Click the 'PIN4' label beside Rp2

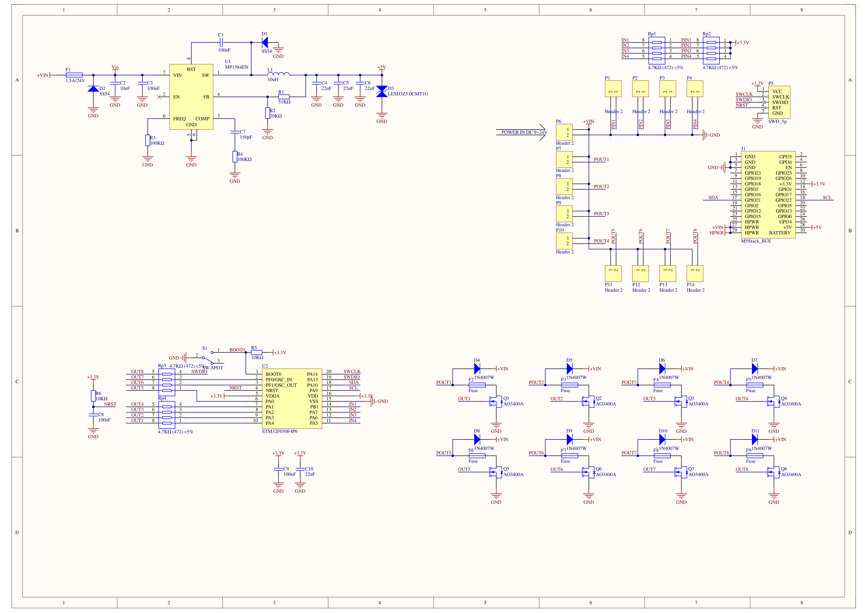click(x=686, y=56)
